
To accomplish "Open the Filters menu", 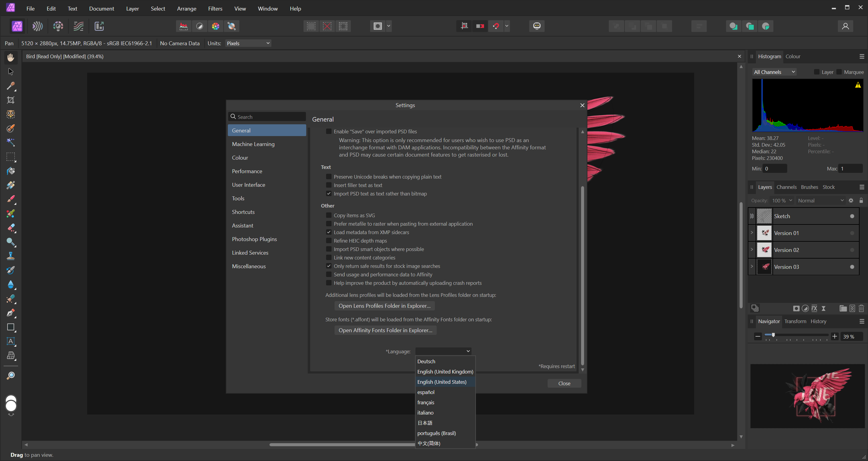I will 215,8.
